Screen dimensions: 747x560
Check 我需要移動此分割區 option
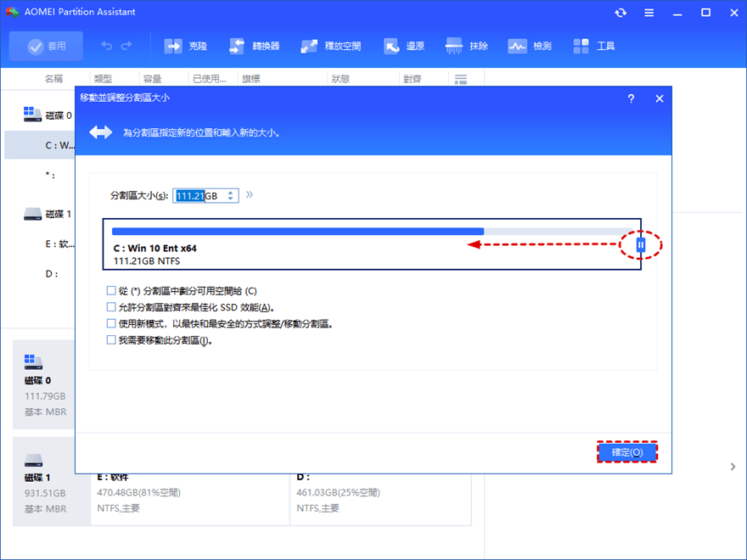point(111,340)
